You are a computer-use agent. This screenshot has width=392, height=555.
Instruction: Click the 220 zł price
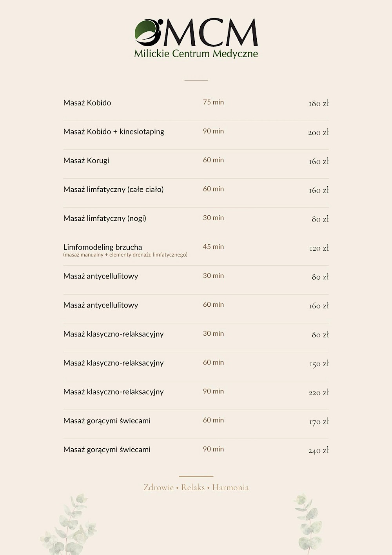(319, 393)
